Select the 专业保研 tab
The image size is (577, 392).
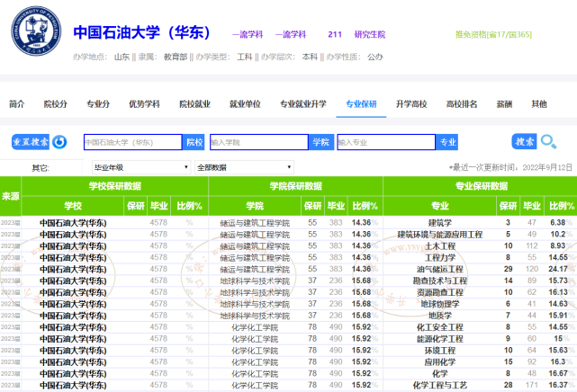coord(361,104)
